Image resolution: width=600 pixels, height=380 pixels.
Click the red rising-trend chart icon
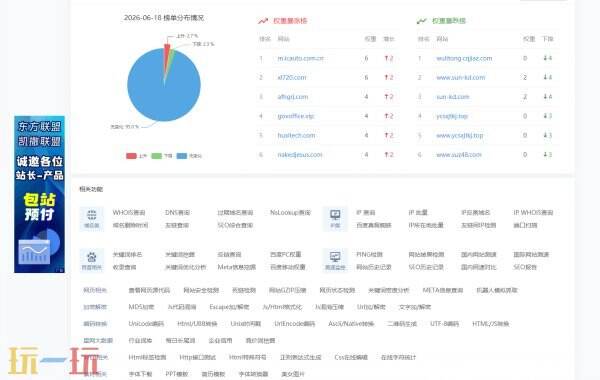click(x=262, y=21)
